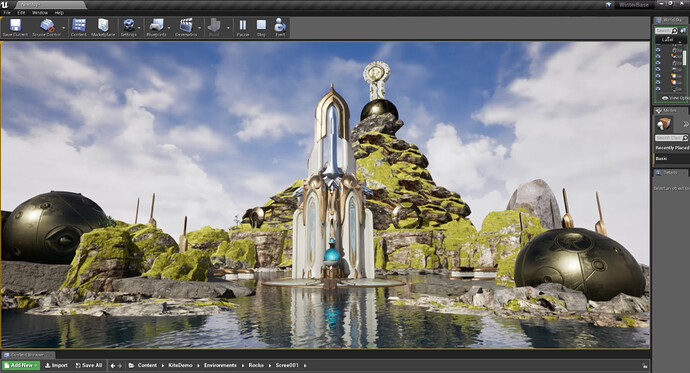Click the Import button
Image resolution: width=690 pixels, height=373 pixels.
pos(56,366)
